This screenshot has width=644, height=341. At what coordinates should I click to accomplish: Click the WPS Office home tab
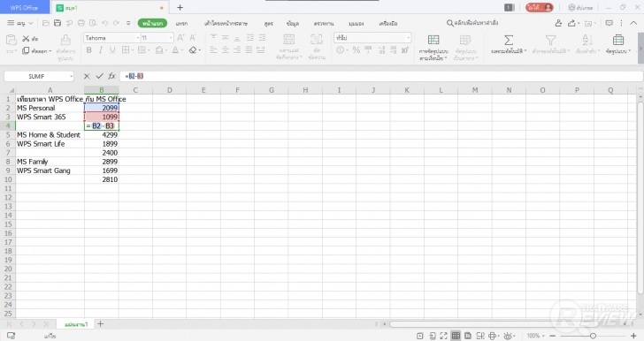[24, 7]
